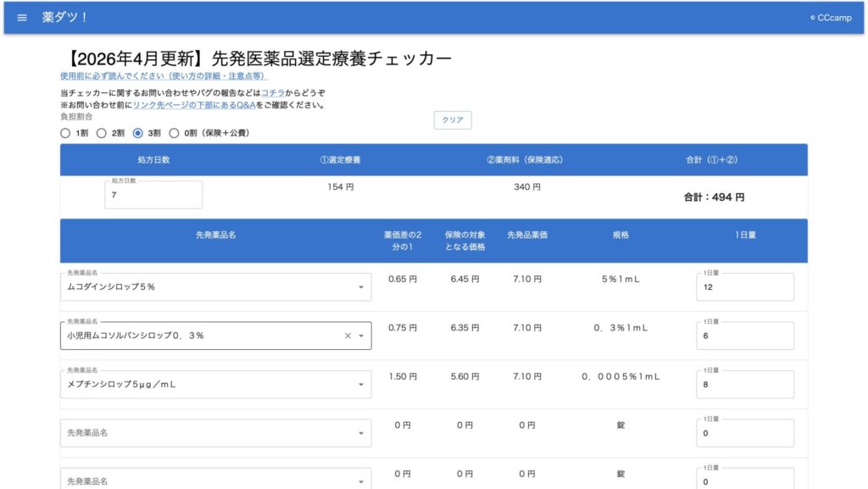
Task: Expand the メプチンシロップ dropdown arrow
Action: [361, 385]
